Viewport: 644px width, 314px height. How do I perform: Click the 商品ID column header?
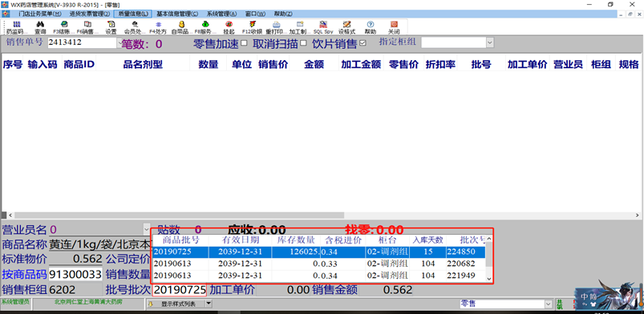(79, 64)
